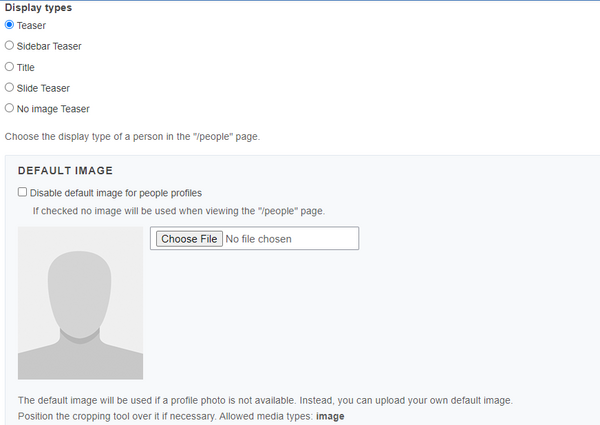Image resolution: width=600 pixels, height=425 pixels.
Task: Click the "No file chosen" file input text
Action: pos(259,239)
